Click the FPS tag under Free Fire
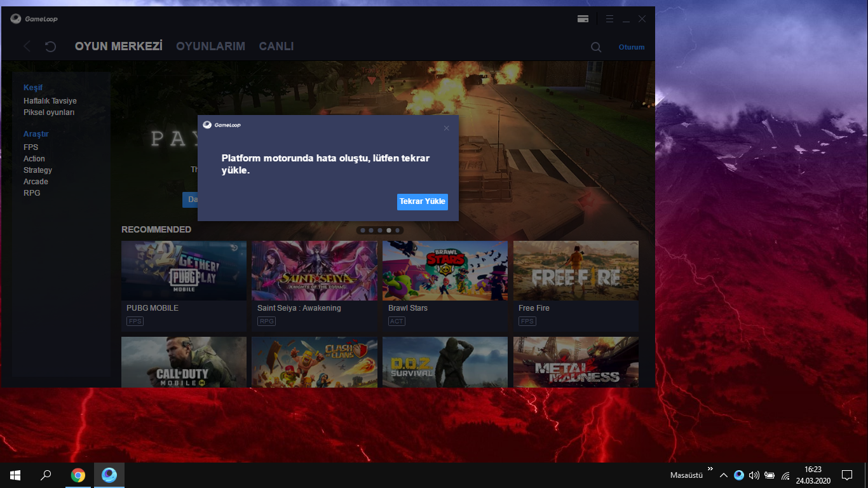The height and width of the screenshot is (488, 868). point(527,322)
